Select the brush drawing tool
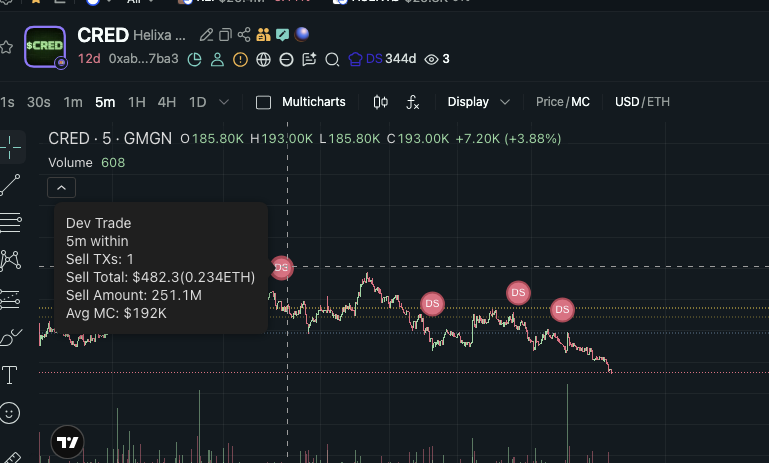769x463 pixels. [x=10, y=337]
